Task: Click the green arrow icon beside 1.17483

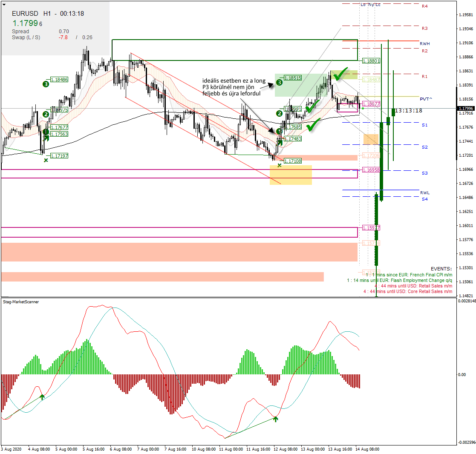Action: click(280, 141)
